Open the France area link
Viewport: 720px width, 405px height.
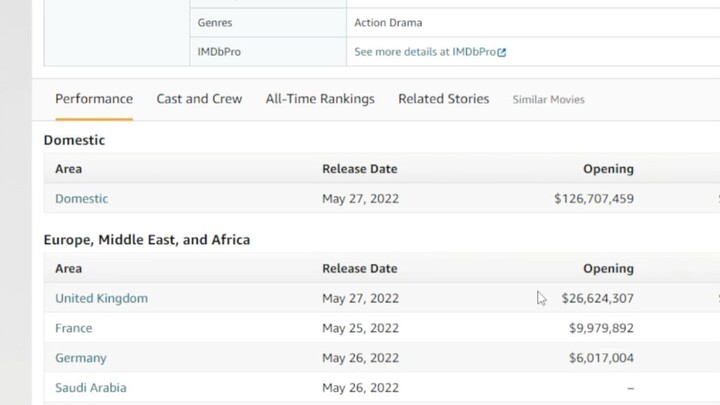[x=73, y=328]
